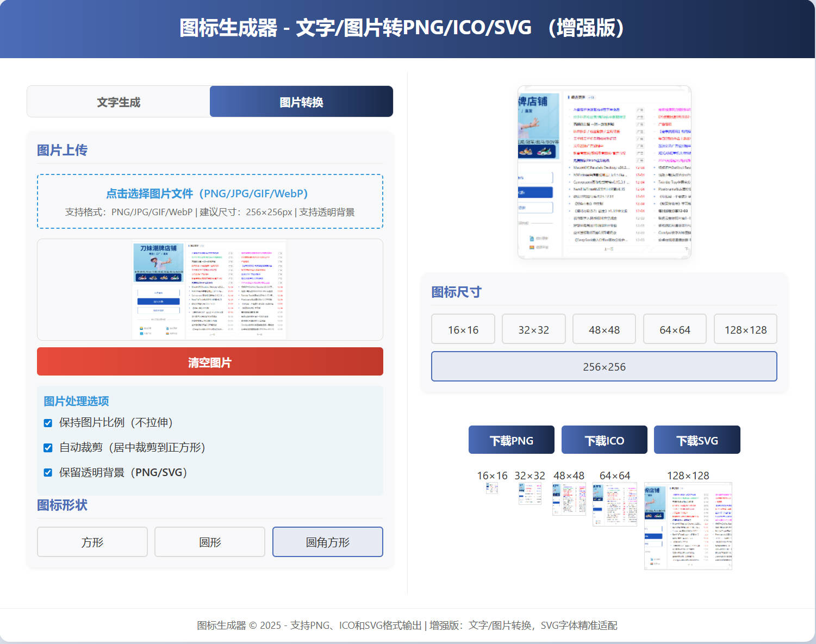816x644 pixels.
Task: Select the 48×48 icon size
Action: coord(604,329)
